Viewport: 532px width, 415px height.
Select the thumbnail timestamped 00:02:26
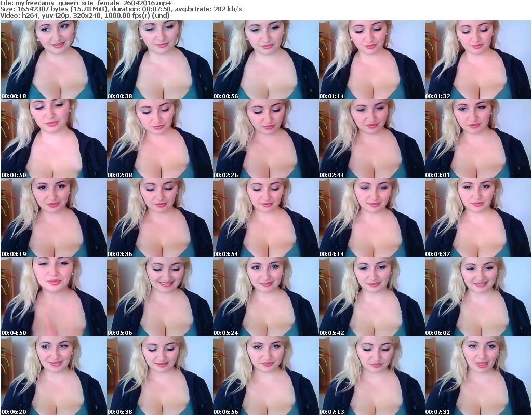(265, 139)
